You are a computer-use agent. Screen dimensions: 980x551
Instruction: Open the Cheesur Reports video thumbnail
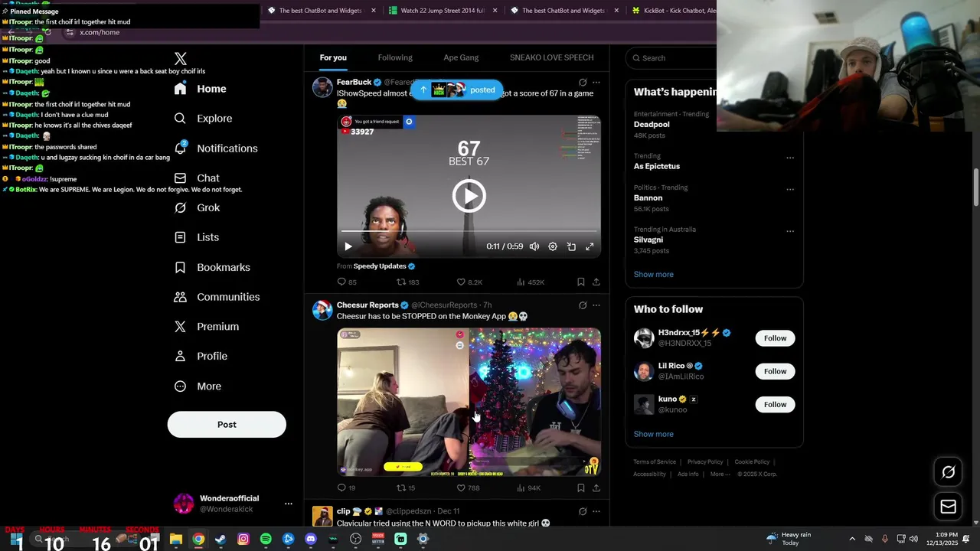pyautogui.click(x=469, y=403)
